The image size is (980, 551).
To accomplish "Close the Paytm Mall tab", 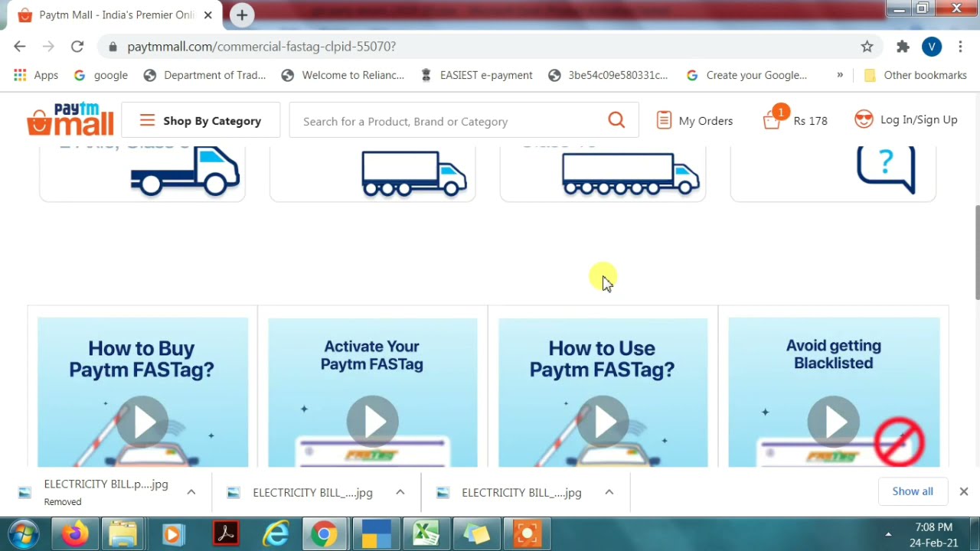I will point(207,15).
